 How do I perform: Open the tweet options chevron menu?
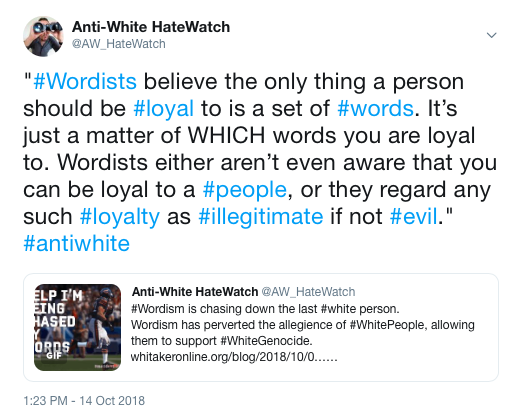[x=492, y=35]
